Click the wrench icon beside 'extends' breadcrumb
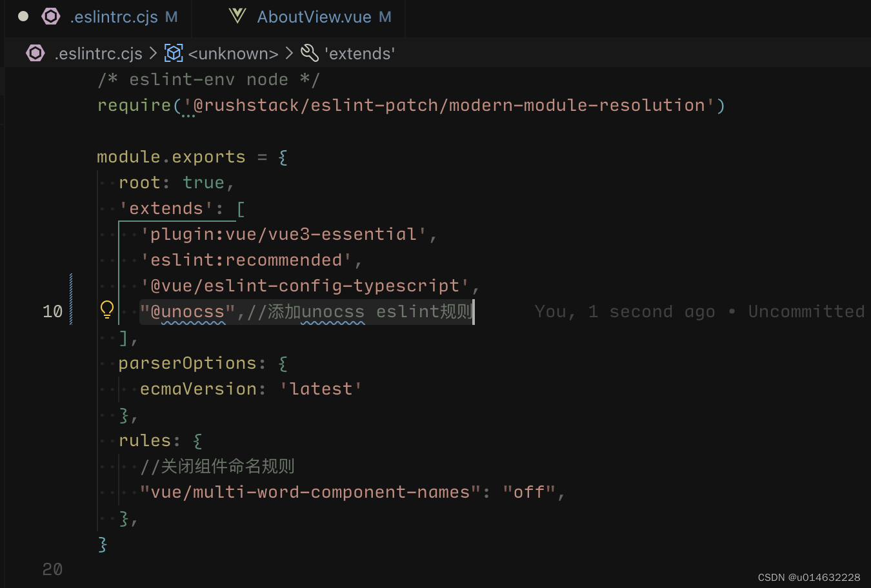 (310, 53)
